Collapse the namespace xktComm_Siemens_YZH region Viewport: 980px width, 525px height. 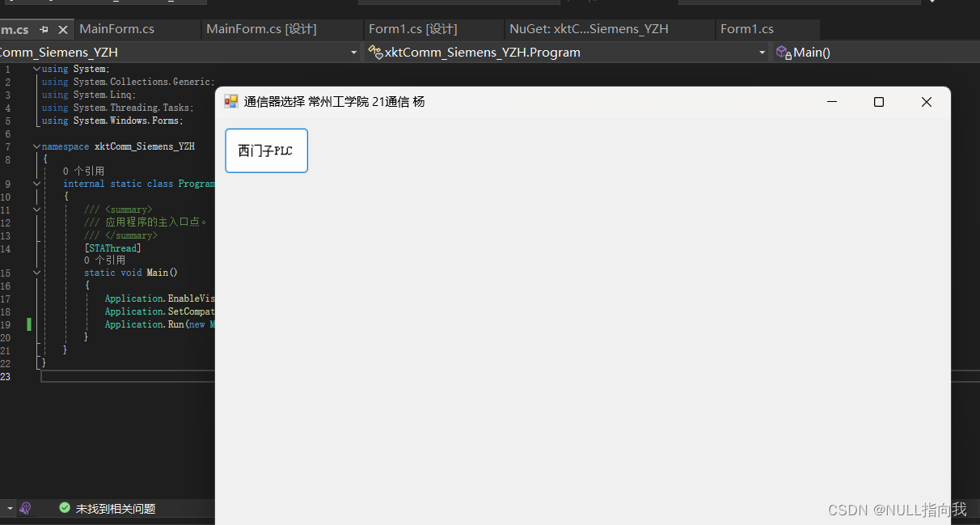click(36, 146)
